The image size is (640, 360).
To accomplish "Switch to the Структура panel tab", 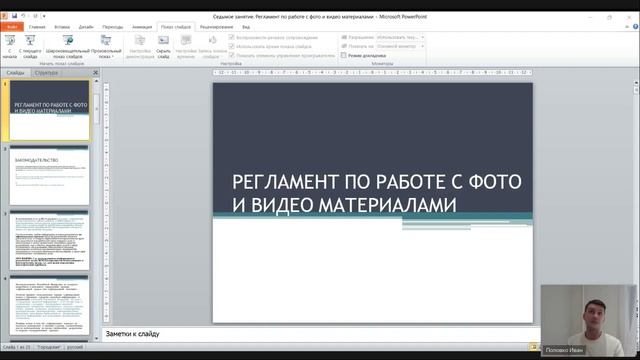I will 46,73.
